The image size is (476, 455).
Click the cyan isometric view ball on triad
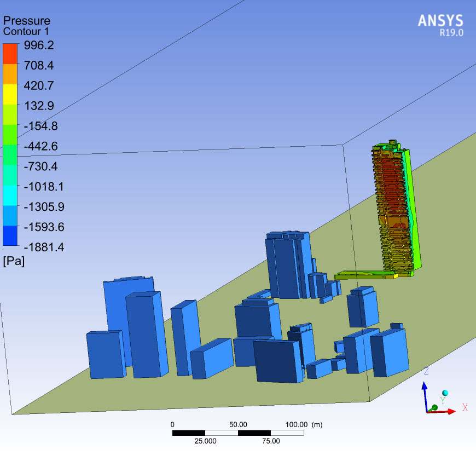click(x=445, y=393)
